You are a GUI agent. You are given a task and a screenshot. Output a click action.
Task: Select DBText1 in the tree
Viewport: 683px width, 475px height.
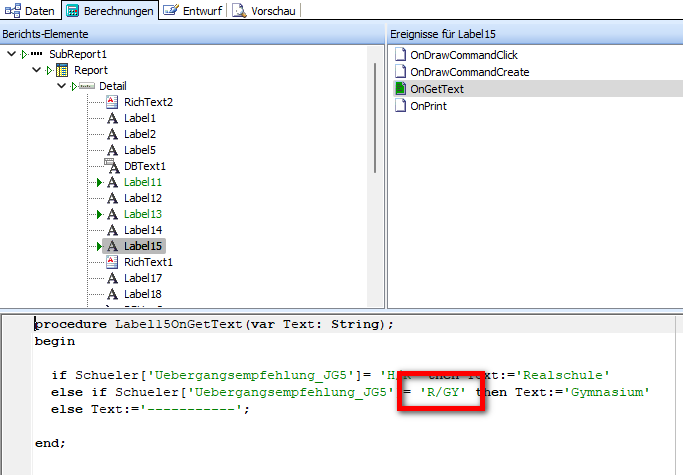click(x=145, y=166)
